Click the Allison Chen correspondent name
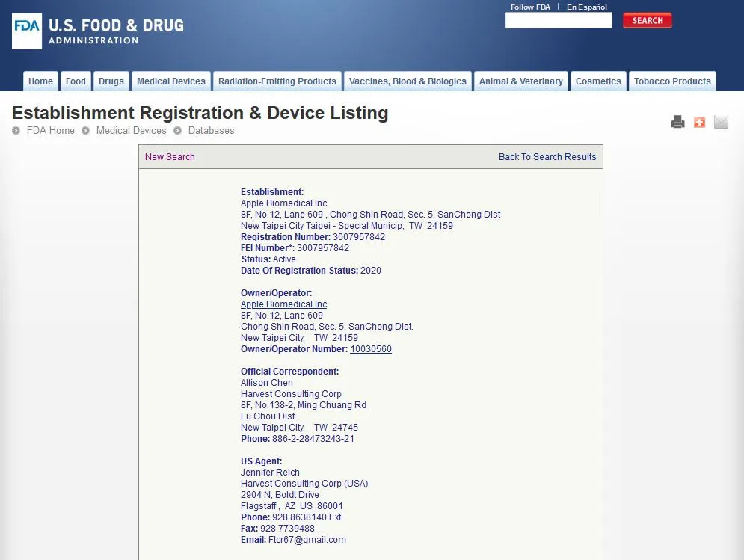Image resolution: width=744 pixels, height=560 pixels. click(x=267, y=383)
